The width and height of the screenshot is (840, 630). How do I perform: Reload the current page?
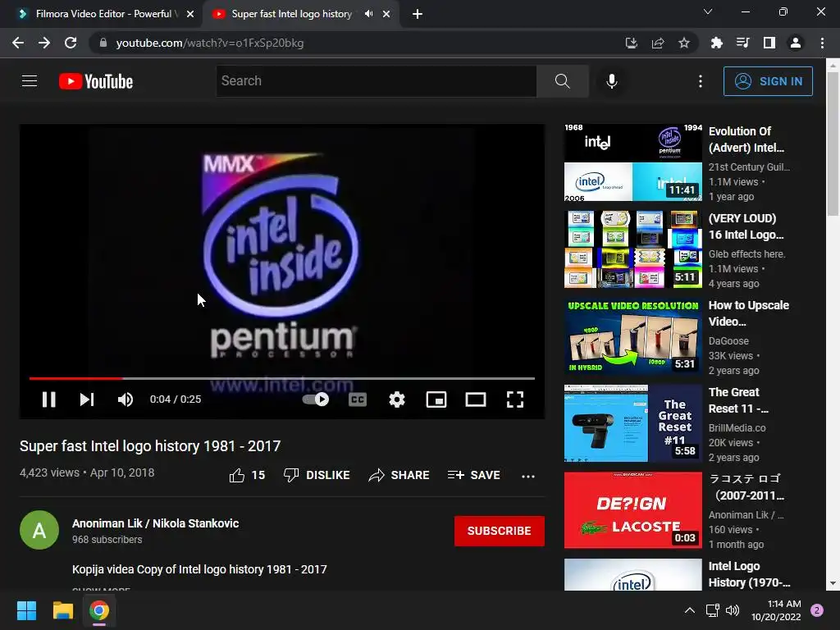tap(71, 43)
